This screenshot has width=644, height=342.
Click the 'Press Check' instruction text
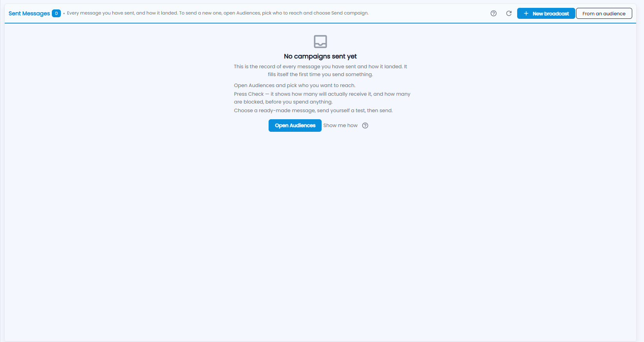(x=322, y=98)
